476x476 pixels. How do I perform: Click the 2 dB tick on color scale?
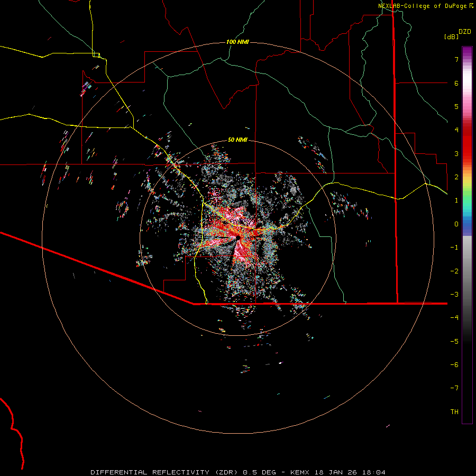[456, 177]
